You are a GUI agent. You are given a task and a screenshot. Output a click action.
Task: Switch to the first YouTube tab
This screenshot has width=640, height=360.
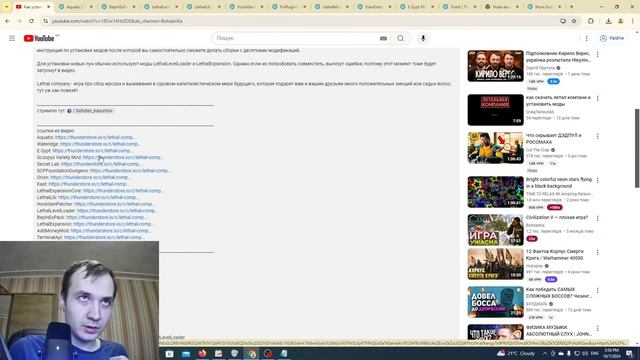tap(31, 7)
